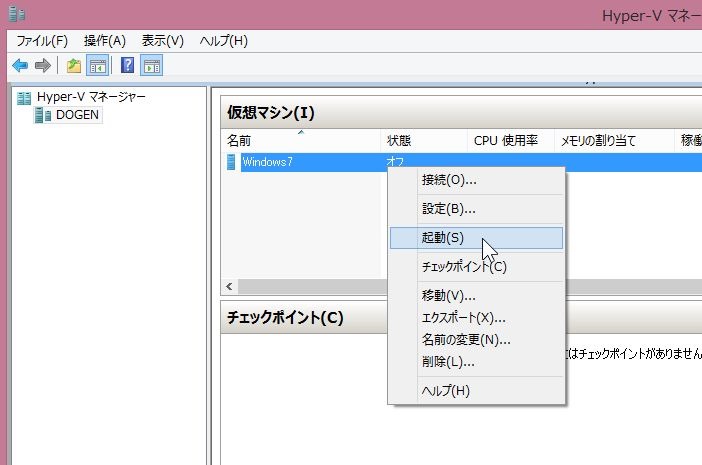Image resolution: width=702 pixels, height=465 pixels.
Task: Click the Forward arrow toolbar icon
Action: point(42,66)
